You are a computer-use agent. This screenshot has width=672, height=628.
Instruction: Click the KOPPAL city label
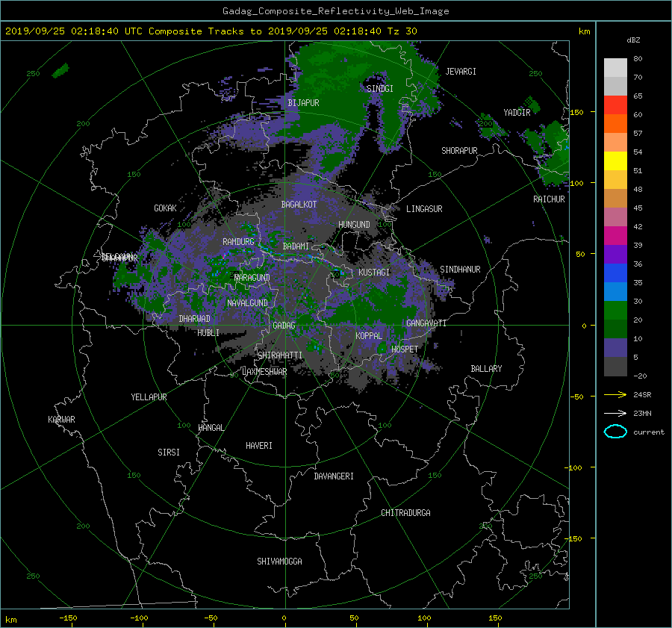tap(369, 336)
